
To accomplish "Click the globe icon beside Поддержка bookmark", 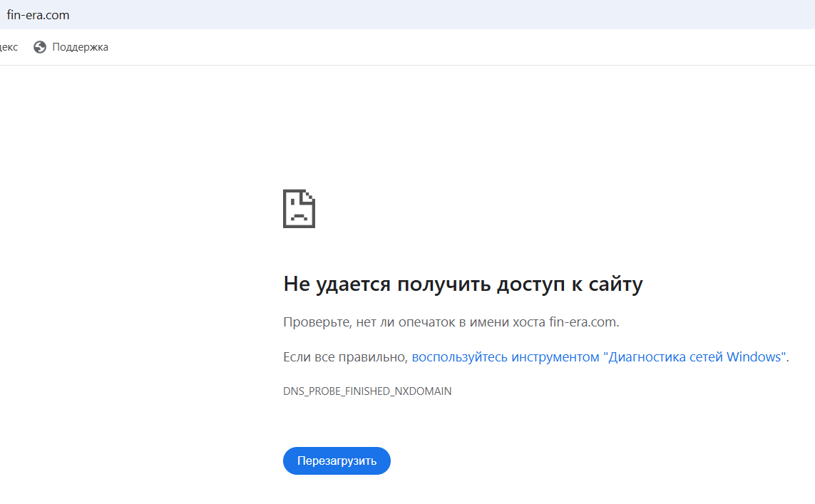I will click(39, 47).
